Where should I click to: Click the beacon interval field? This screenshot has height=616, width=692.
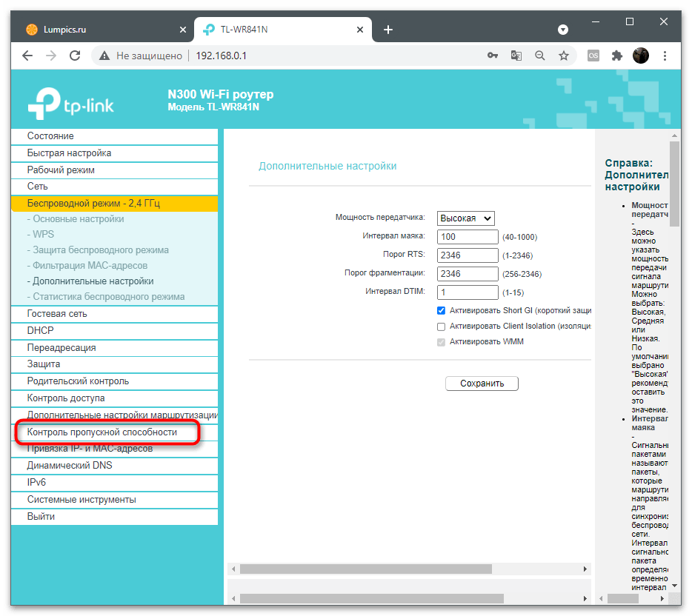pyautogui.click(x=468, y=237)
